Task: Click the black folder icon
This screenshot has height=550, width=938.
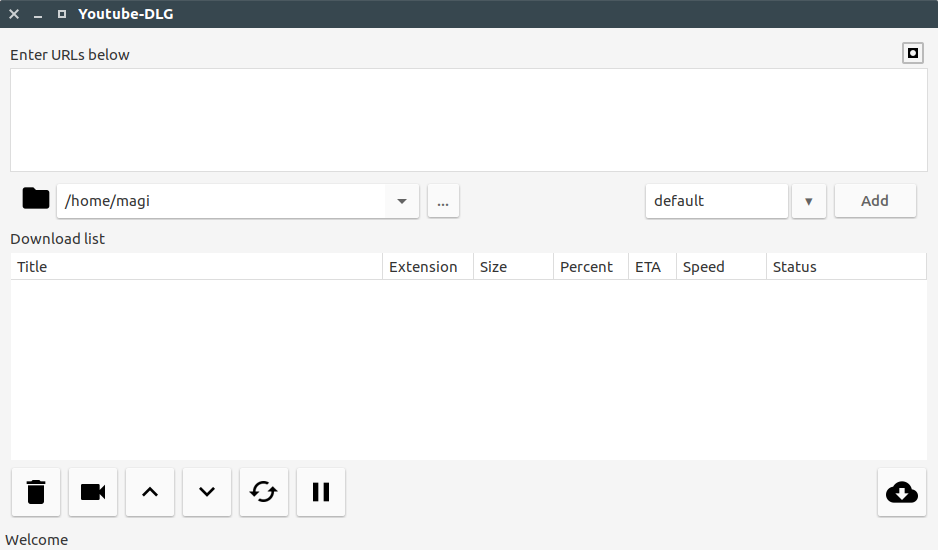Action: (x=36, y=198)
